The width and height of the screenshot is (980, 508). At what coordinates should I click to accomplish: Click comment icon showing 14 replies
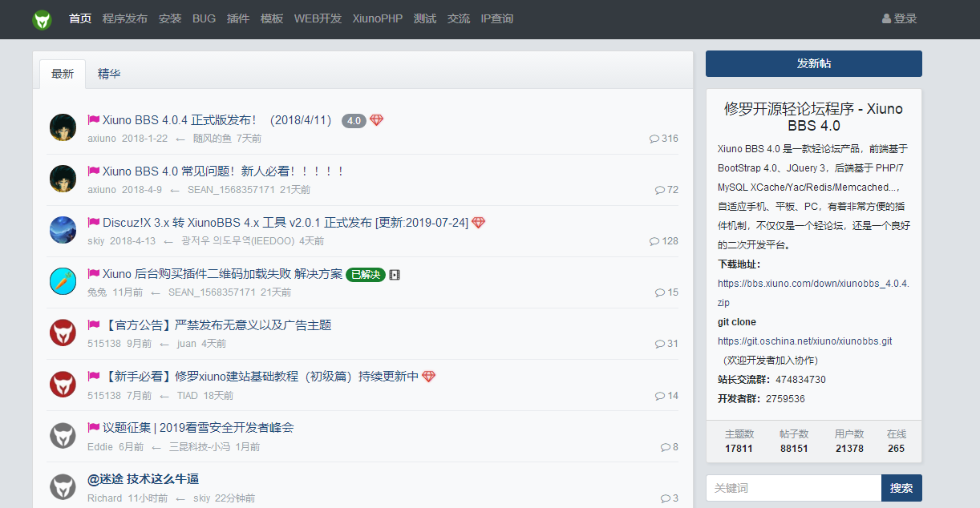tap(660, 395)
